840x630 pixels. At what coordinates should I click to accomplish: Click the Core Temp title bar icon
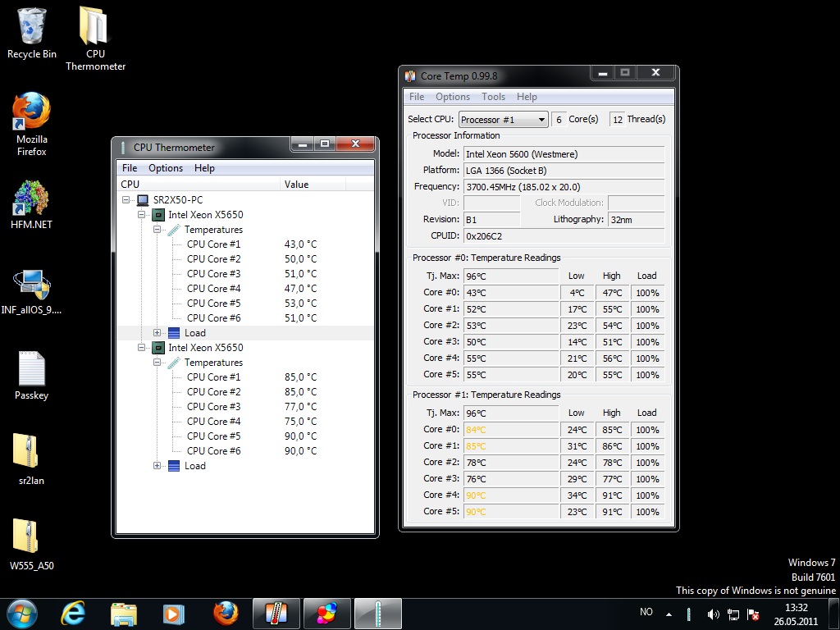pos(410,76)
